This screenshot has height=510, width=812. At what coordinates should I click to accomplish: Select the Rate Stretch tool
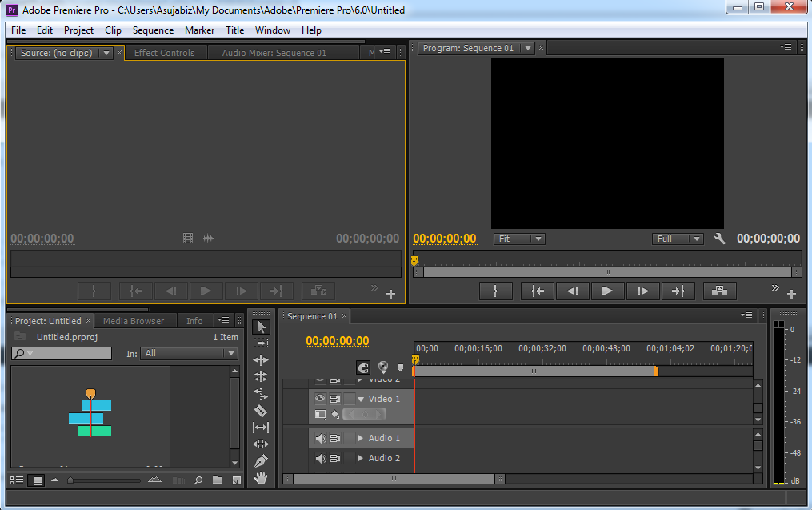pyautogui.click(x=261, y=394)
